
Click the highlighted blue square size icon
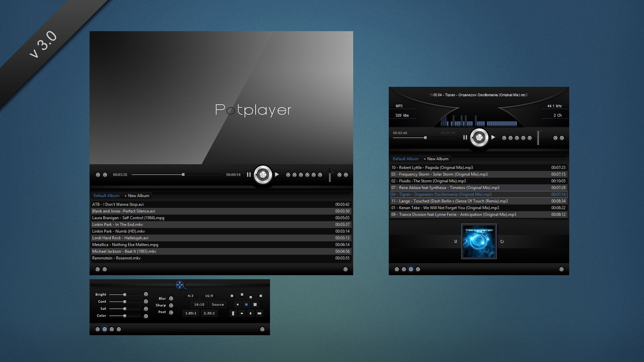tap(246, 305)
